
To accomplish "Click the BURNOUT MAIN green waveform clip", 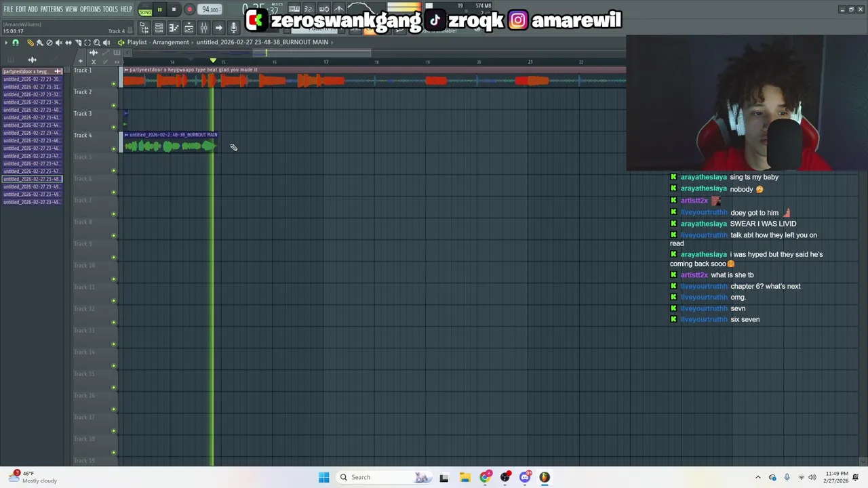I will pyautogui.click(x=170, y=146).
